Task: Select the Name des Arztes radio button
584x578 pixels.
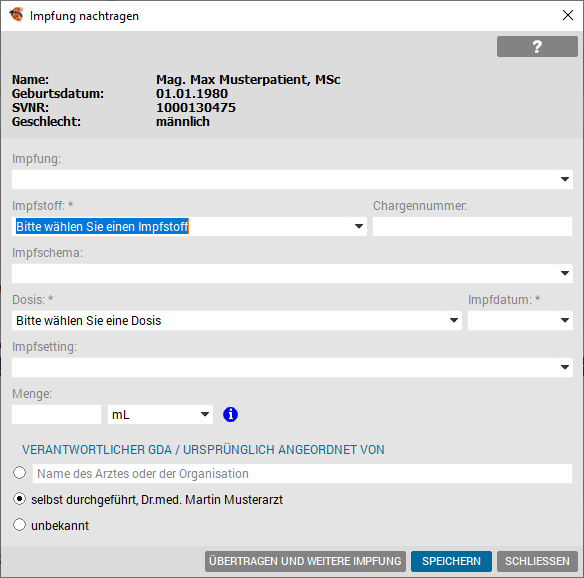Action: (19, 473)
